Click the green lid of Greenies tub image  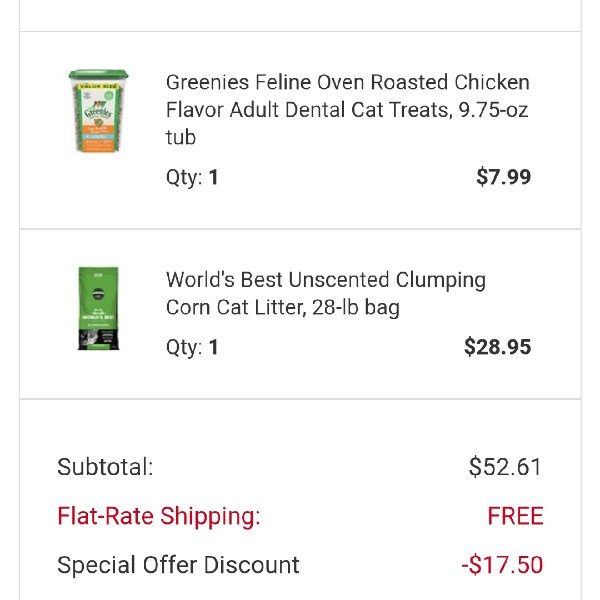tap(98, 75)
